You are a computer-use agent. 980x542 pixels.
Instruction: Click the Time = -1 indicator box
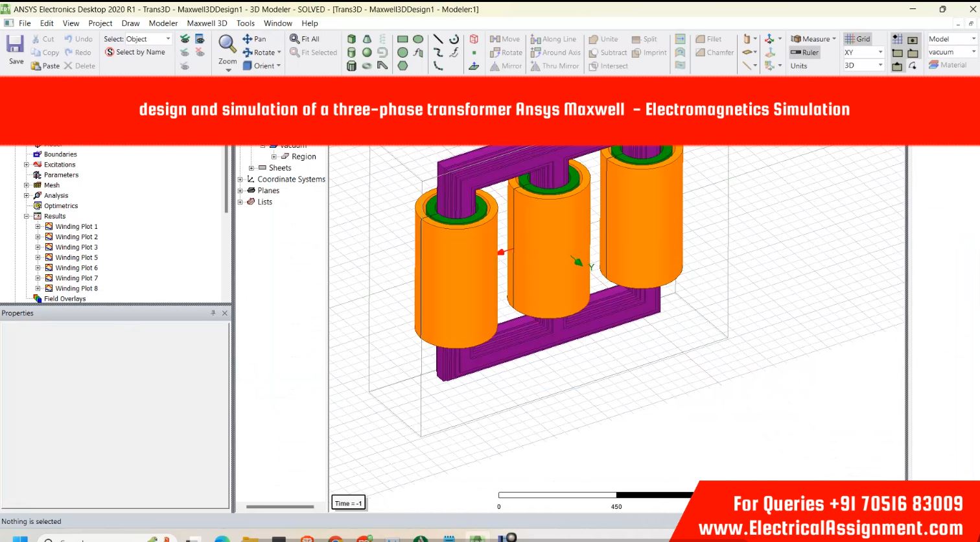(x=349, y=503)
